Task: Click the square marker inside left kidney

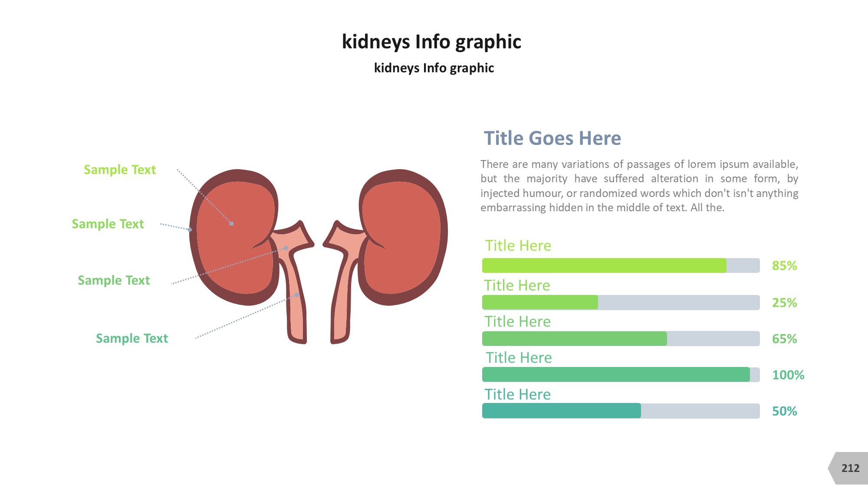Action: (232, 224)
